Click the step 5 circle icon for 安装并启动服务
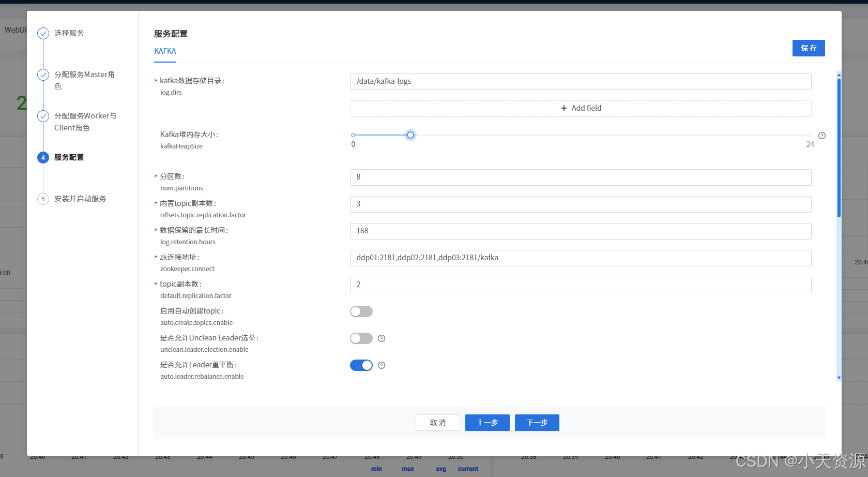The width and height of the screenshot is (868, 477). click(43, 199)
